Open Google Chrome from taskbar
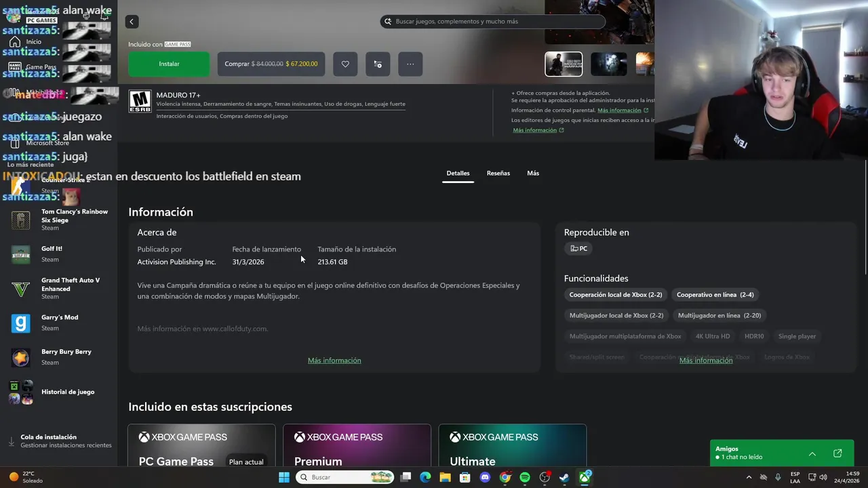Image resolution: width=868 pixels, height=488 pixels. pos(505,477)
